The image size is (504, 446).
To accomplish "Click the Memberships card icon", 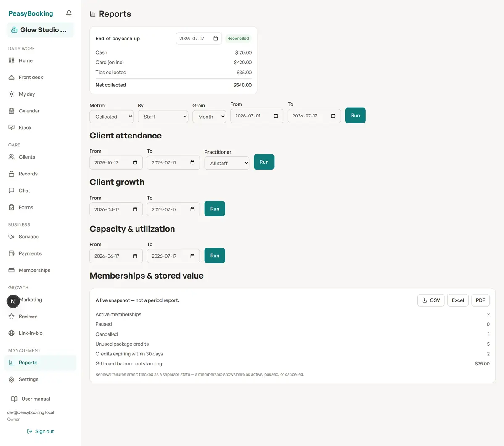I will (11, 270).
